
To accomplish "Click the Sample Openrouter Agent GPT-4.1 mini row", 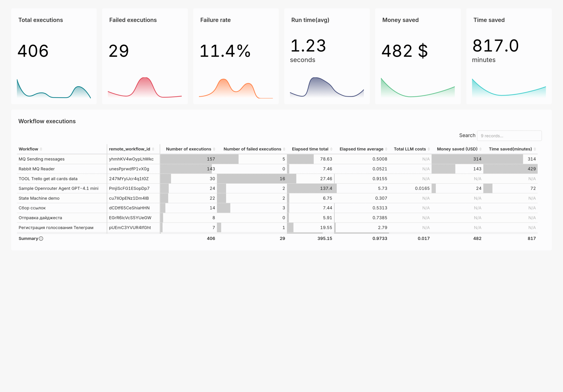I will pos(58,188).
